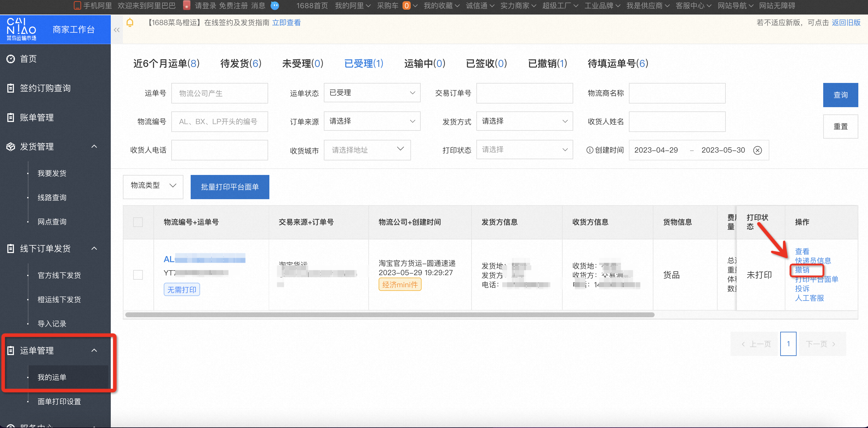Switch to 已签收 tab
This screenshot has height=428, width=868.
coord(486,63)
